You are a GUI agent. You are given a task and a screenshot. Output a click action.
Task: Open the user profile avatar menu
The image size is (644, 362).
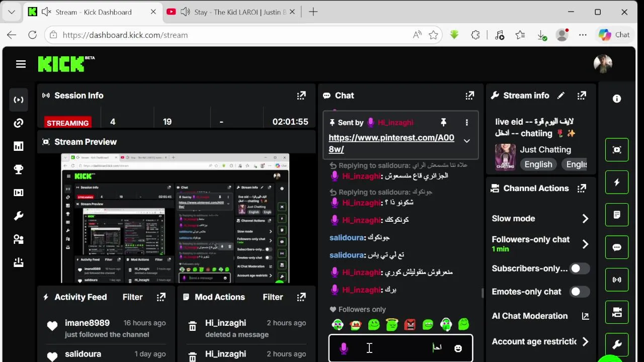click(x=603, y=64)
